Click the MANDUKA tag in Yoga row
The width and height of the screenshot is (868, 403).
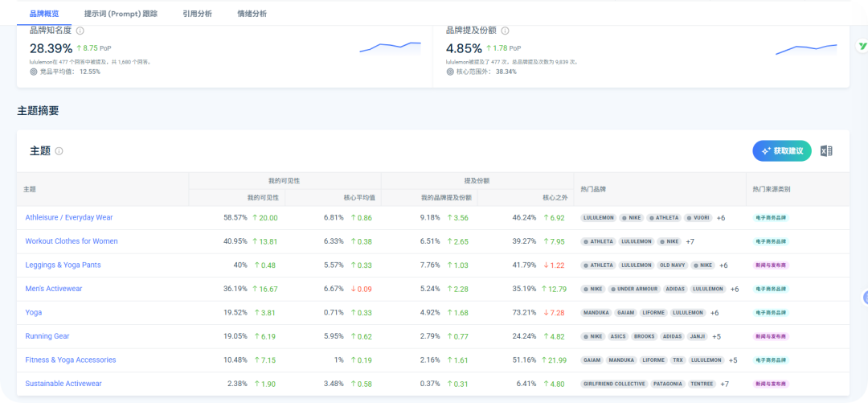pyautogui.click(x=595, y=313)
